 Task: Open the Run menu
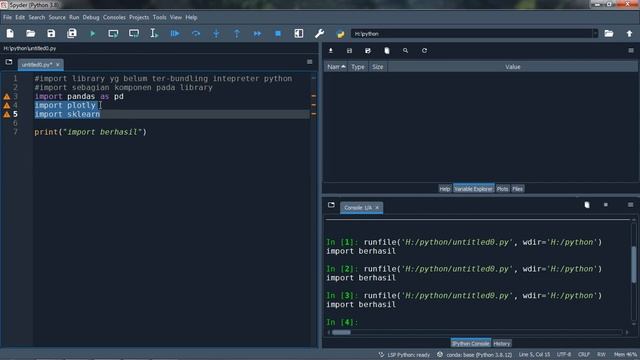74,18
